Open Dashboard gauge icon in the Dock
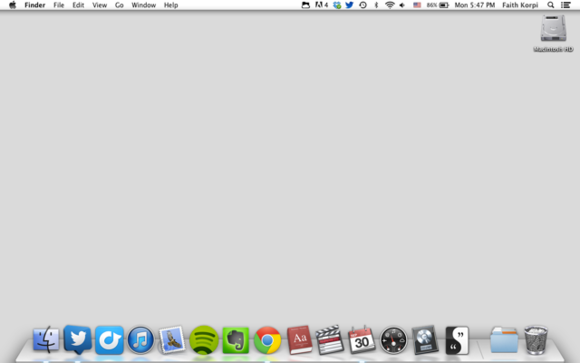 pos(393,340)
